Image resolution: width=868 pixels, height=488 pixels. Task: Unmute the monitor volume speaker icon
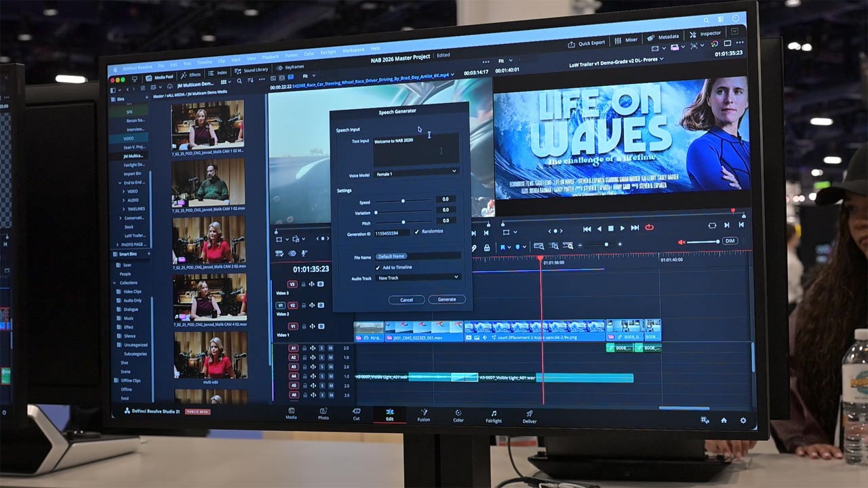coord(682,243)
